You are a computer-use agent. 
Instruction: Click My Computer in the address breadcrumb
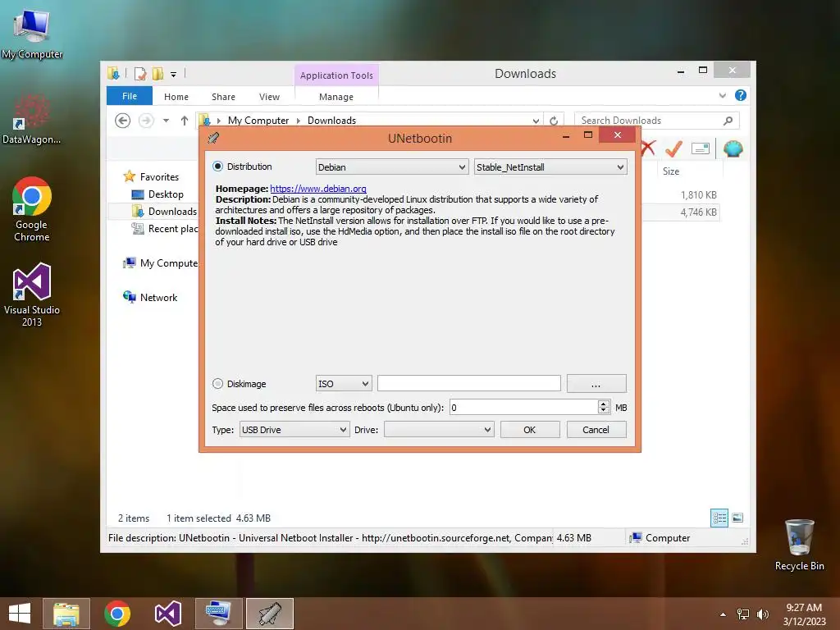click(x=258, y=121)
